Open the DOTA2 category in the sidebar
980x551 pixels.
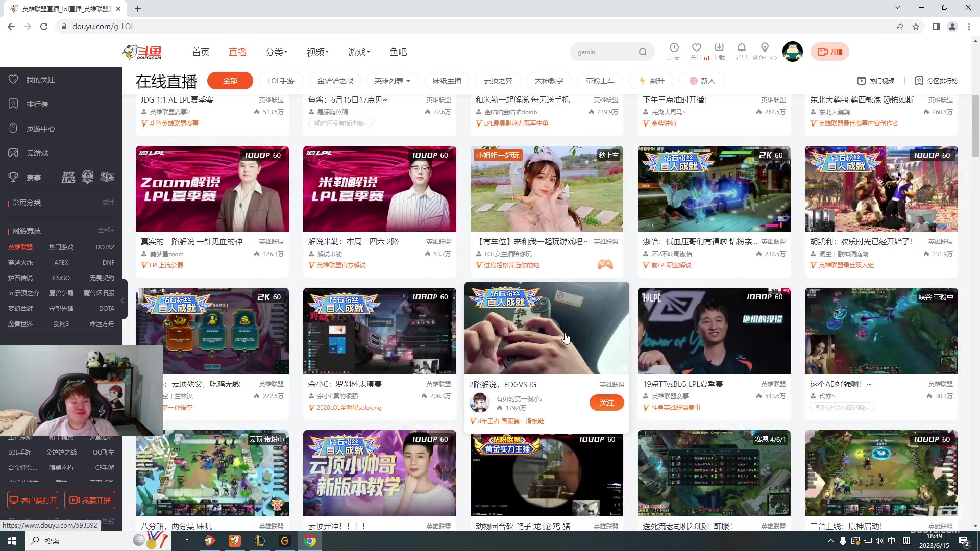105,247
